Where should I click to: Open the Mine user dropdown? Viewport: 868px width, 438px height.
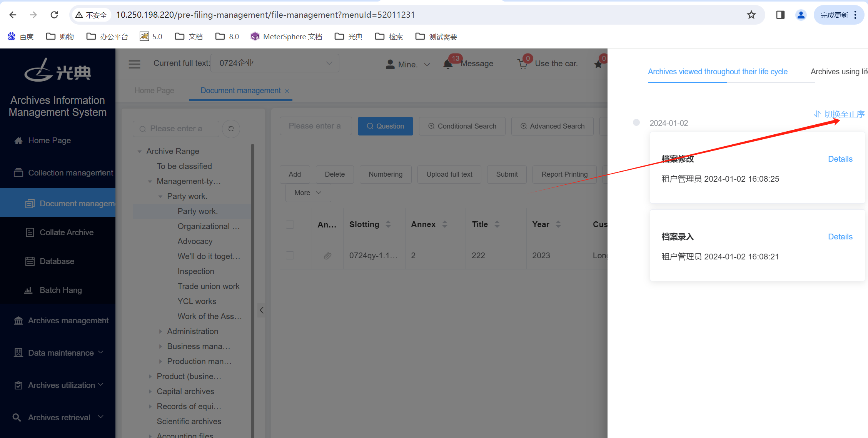(408, 64)
